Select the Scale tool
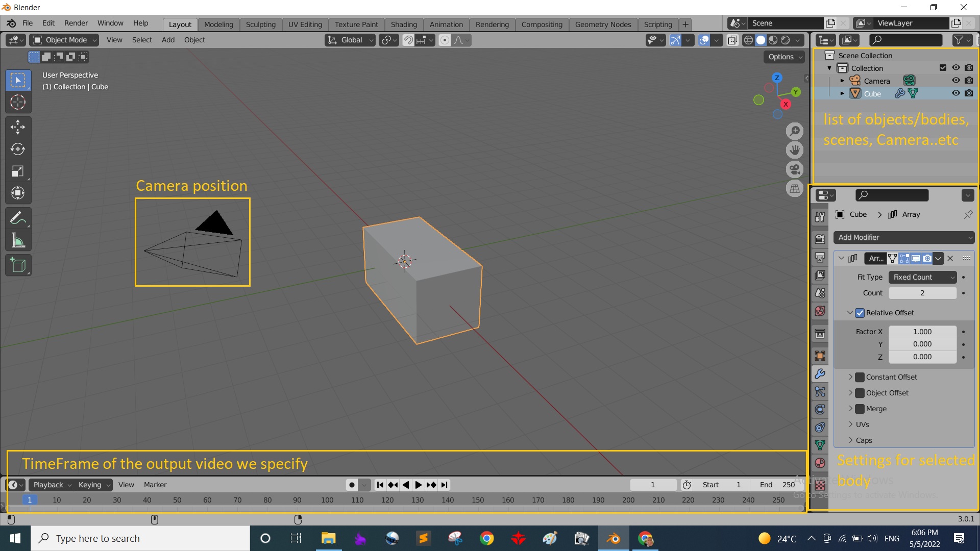 click(18, 171)
